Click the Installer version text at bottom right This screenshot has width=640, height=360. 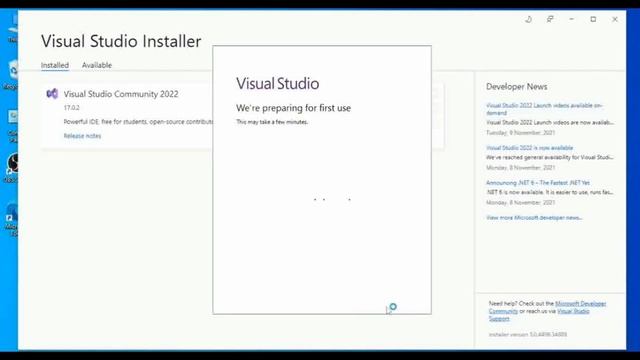click(x=528, y=334)
